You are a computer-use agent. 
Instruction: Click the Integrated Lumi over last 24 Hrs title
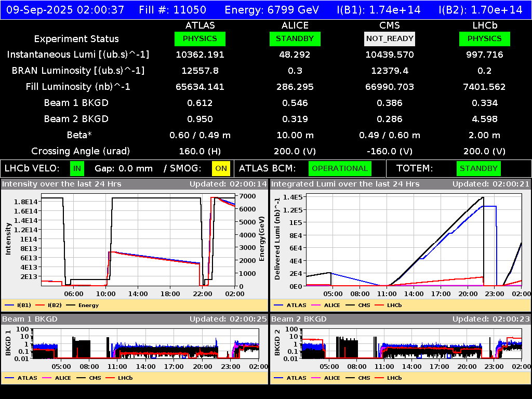(345, 184)
